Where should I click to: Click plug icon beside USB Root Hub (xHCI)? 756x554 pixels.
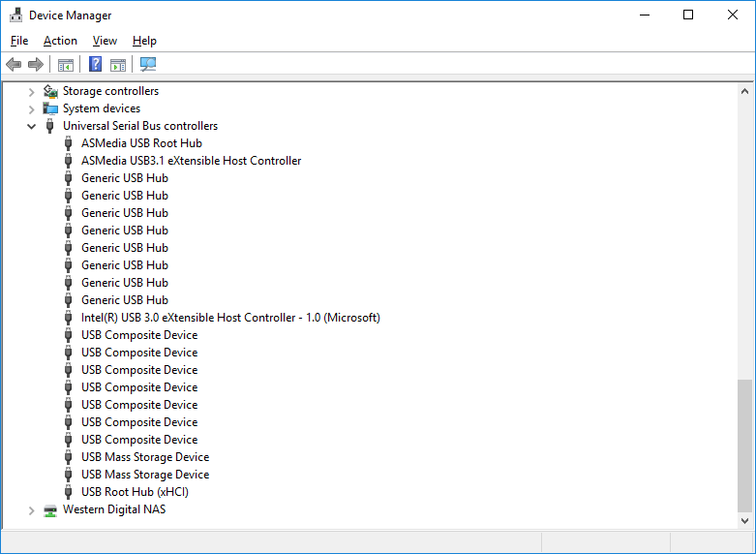tap(69, 492)
